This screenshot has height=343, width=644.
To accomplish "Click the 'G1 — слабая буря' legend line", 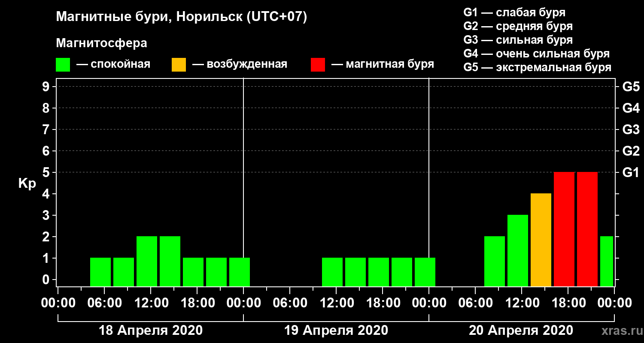I will pos(514,12).
